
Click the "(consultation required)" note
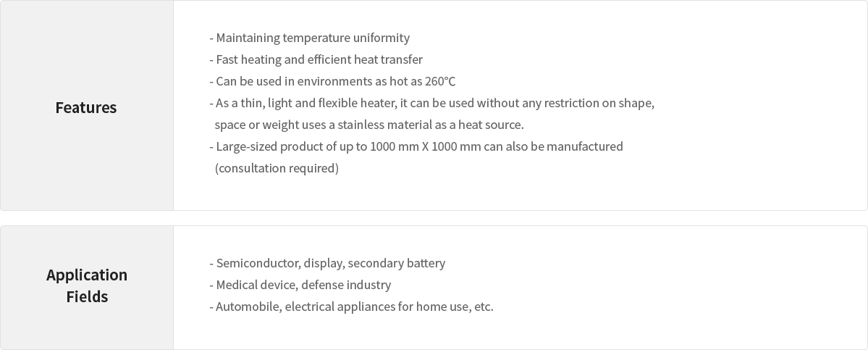277,168
